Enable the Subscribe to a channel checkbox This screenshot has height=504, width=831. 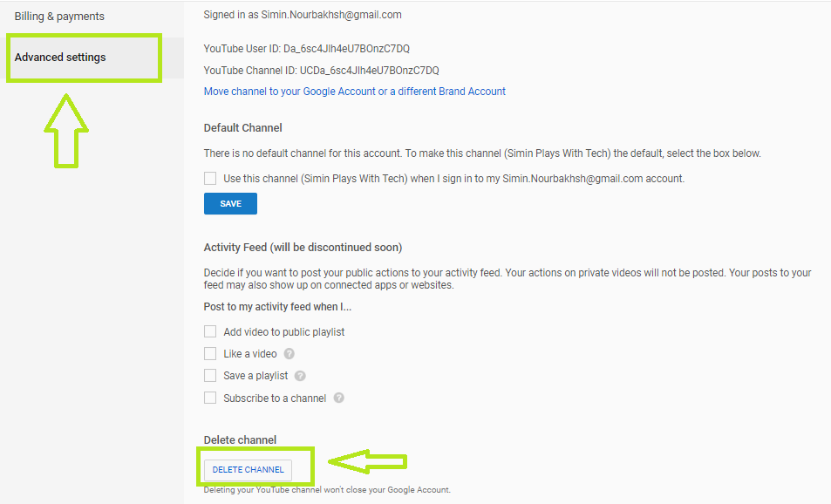(x=210, y=398)
